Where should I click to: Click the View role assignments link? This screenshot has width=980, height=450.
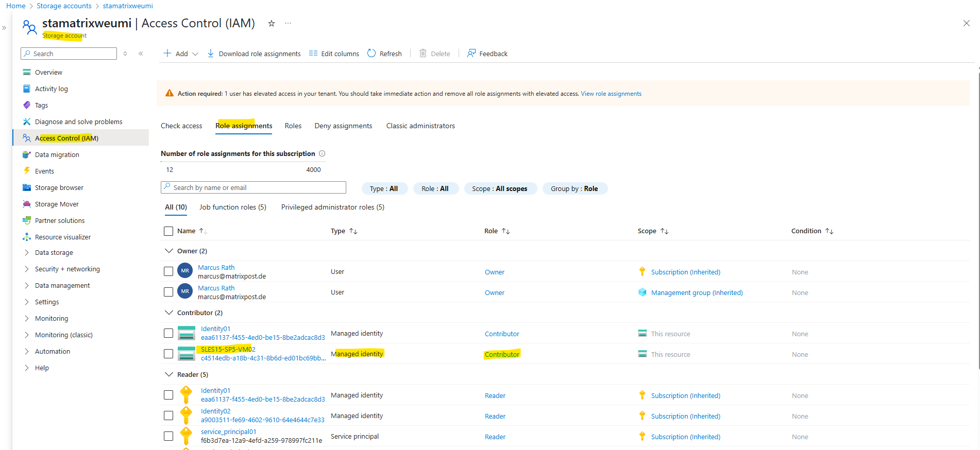coord(611,94)
